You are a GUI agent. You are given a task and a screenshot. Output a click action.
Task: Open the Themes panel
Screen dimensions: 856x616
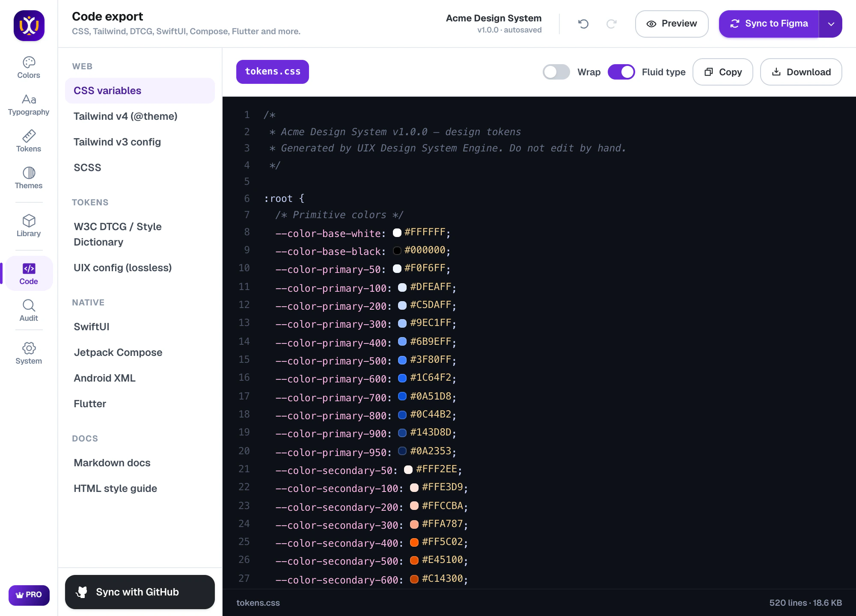click(x=29, y=178)
